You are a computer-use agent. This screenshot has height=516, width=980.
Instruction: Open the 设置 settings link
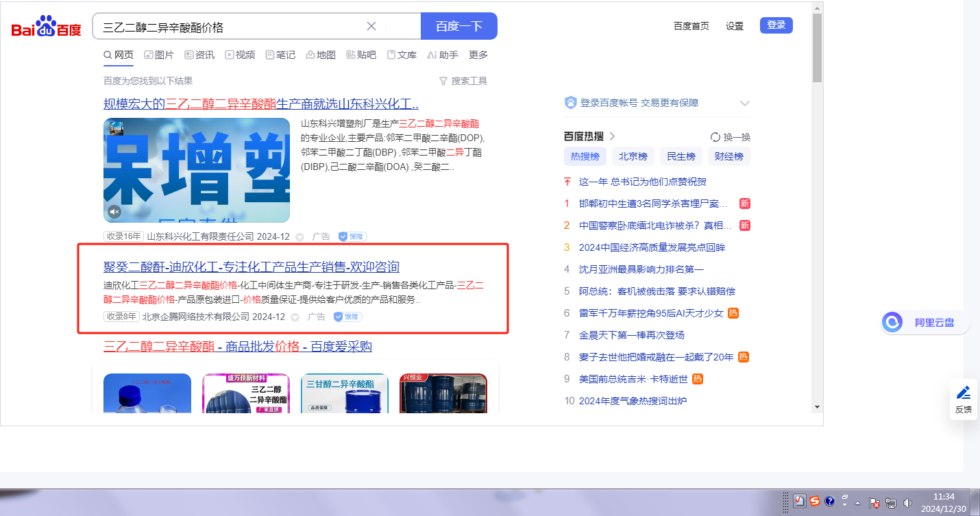pos(735,26)
